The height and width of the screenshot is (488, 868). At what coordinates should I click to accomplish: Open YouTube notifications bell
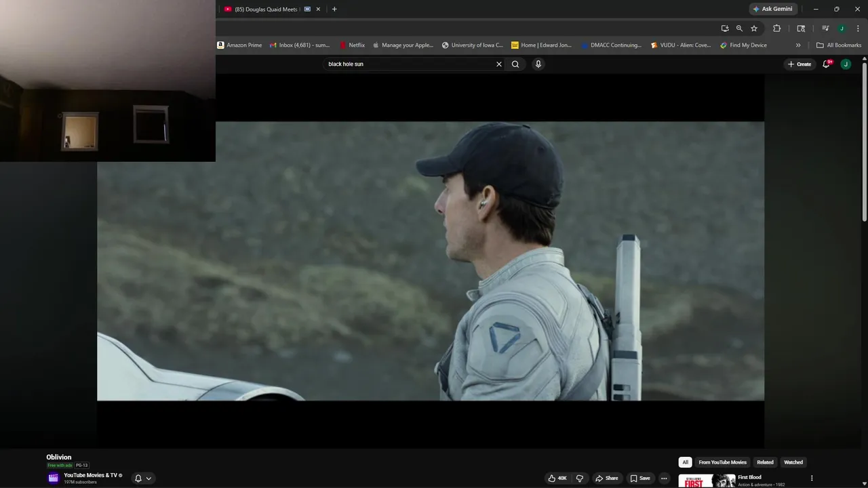827,64
